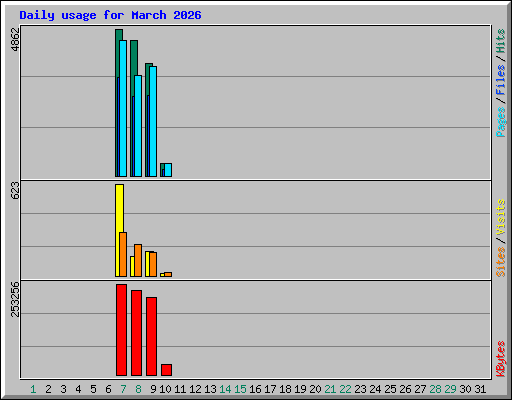Screen dimensions: 512x400
Task: Click the 'Daily usage for March 2026' title
Action: click(110, 15)
